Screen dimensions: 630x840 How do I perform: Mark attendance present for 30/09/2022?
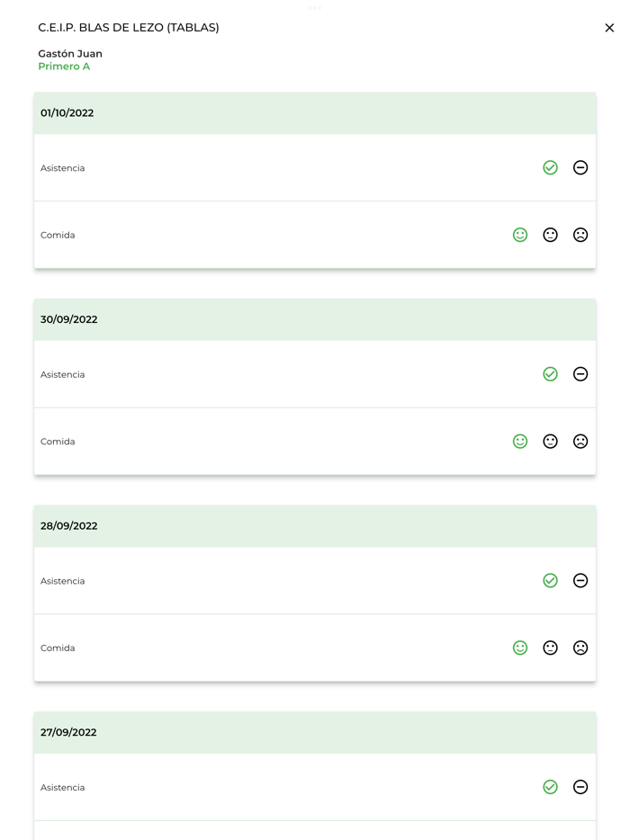click(x=550, y=374)
